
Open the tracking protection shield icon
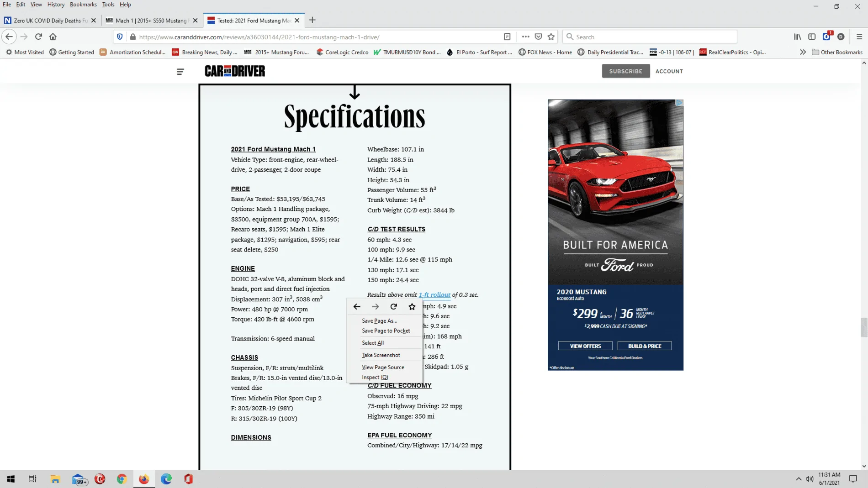point(120,37)
